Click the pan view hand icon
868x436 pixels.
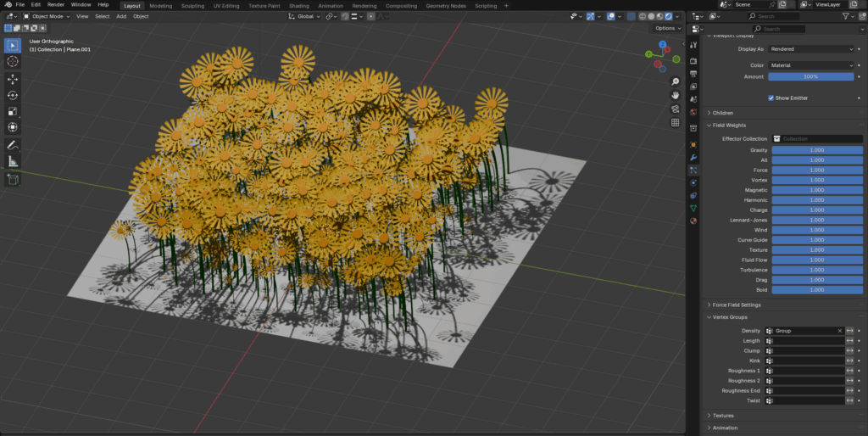(x=676, y=95)
